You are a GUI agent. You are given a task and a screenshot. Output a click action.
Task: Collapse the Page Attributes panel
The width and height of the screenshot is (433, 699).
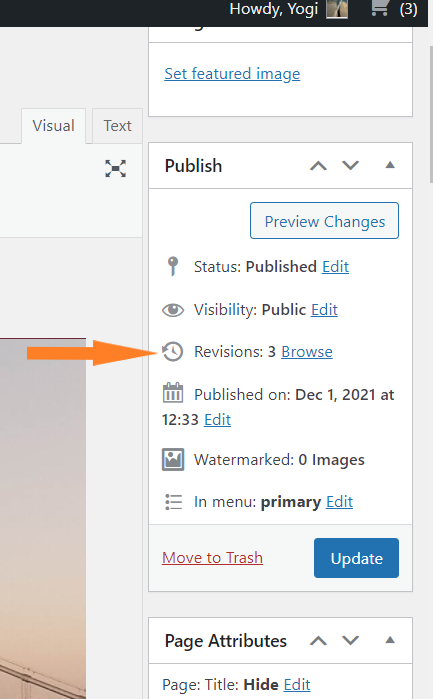tap(390, 640)
